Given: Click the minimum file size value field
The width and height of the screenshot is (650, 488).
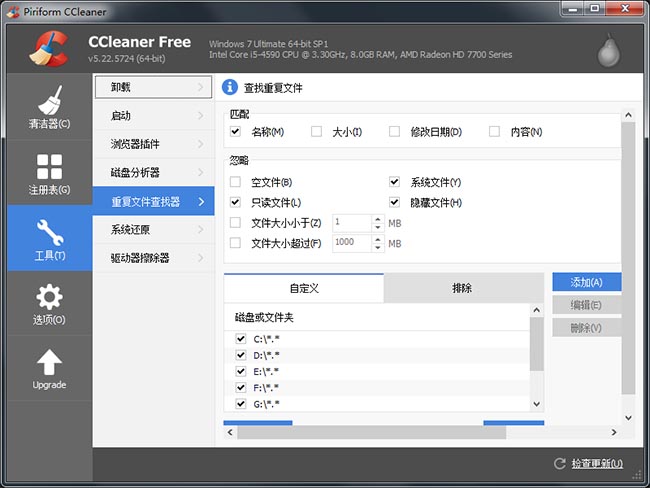Looking at the screenshot, I should tap(352, 223).
